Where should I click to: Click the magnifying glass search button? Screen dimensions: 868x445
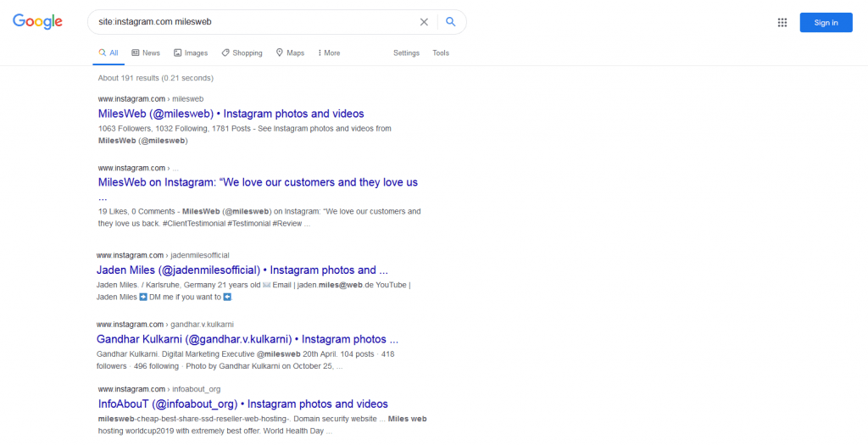tap(451, 21)
